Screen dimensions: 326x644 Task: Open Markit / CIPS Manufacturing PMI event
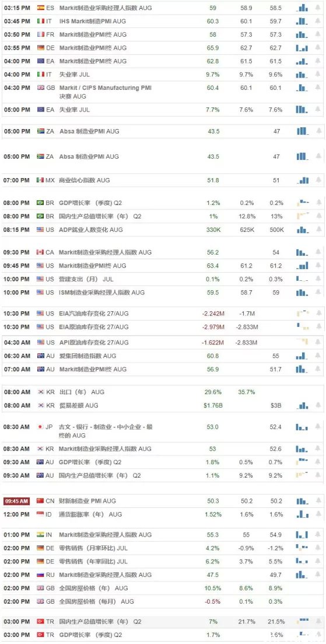(106, 92)
